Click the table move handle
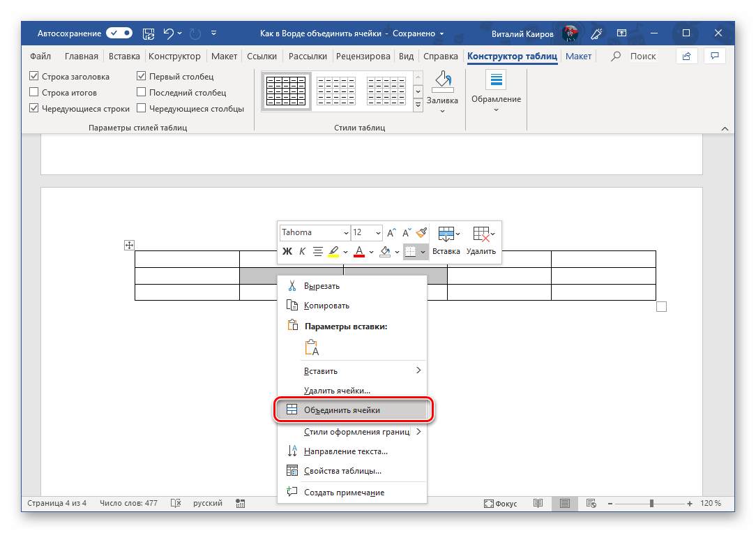 click(129, 245)
